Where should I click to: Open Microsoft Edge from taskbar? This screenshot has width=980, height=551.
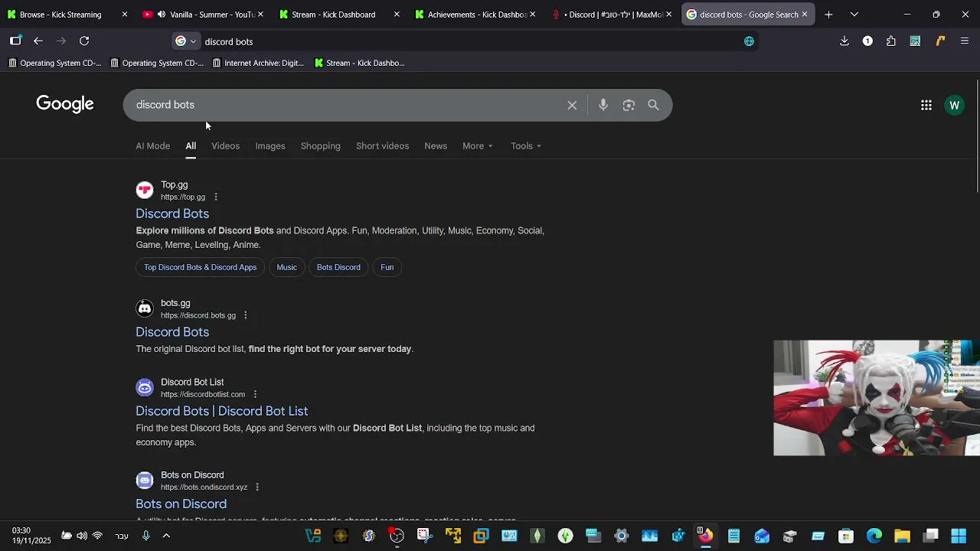(x=874, y=536)
